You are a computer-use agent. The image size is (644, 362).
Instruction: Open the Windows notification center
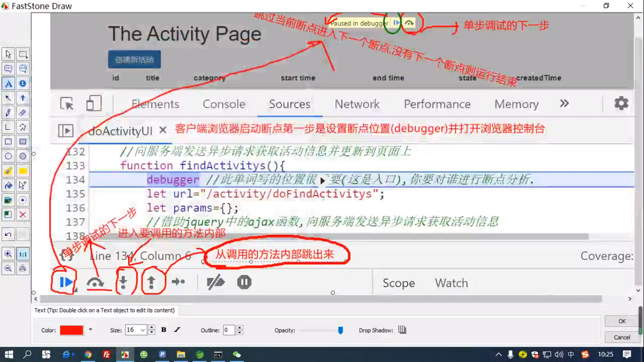(x=627, y=354)
